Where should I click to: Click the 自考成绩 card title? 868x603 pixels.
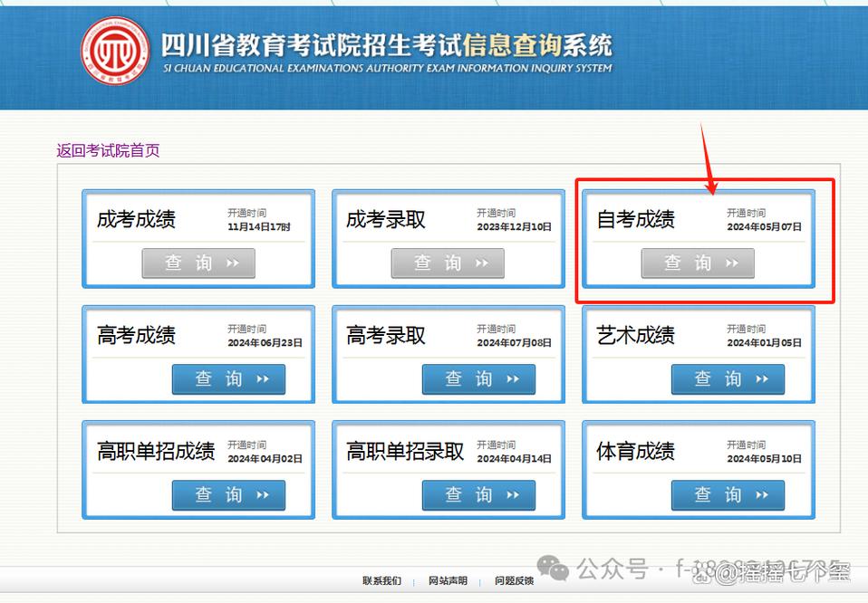[x=635, y=219]
